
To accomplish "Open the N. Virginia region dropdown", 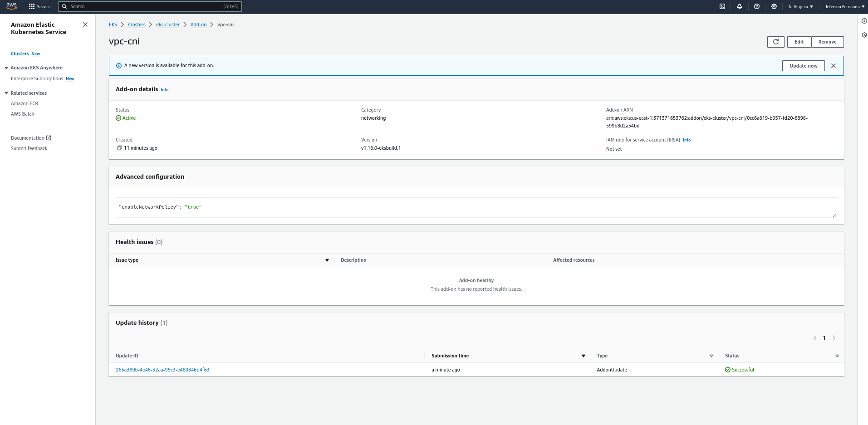I will (x=801, y=6).
